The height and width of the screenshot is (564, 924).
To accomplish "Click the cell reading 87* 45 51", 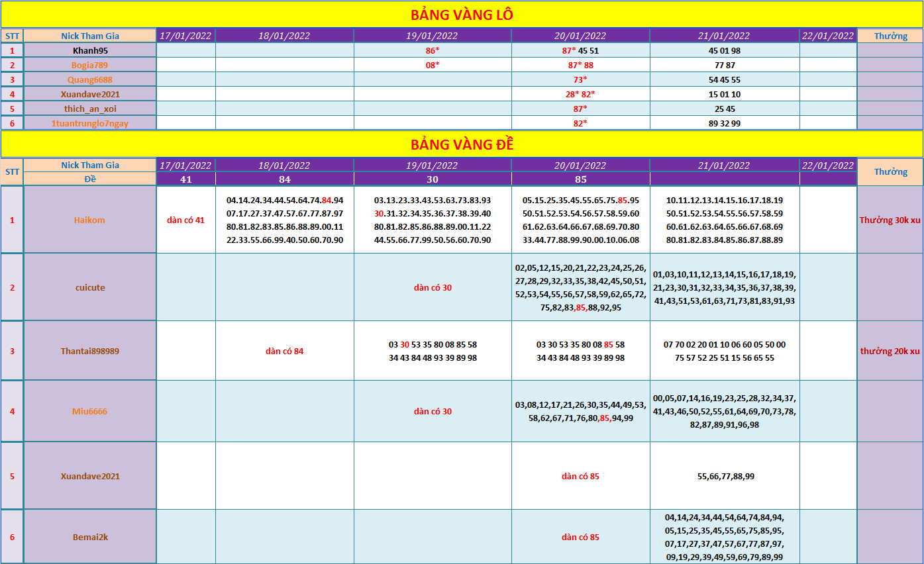I will tap(580, 50).
